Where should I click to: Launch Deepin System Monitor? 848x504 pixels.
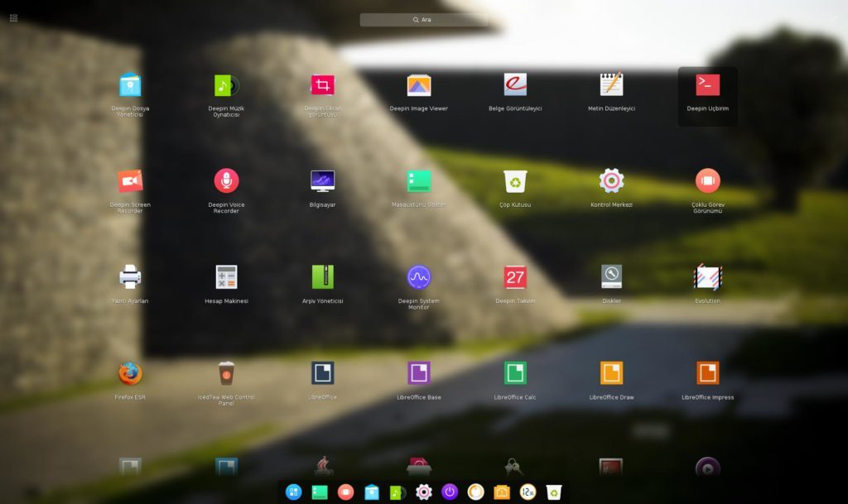click(418, 278)
